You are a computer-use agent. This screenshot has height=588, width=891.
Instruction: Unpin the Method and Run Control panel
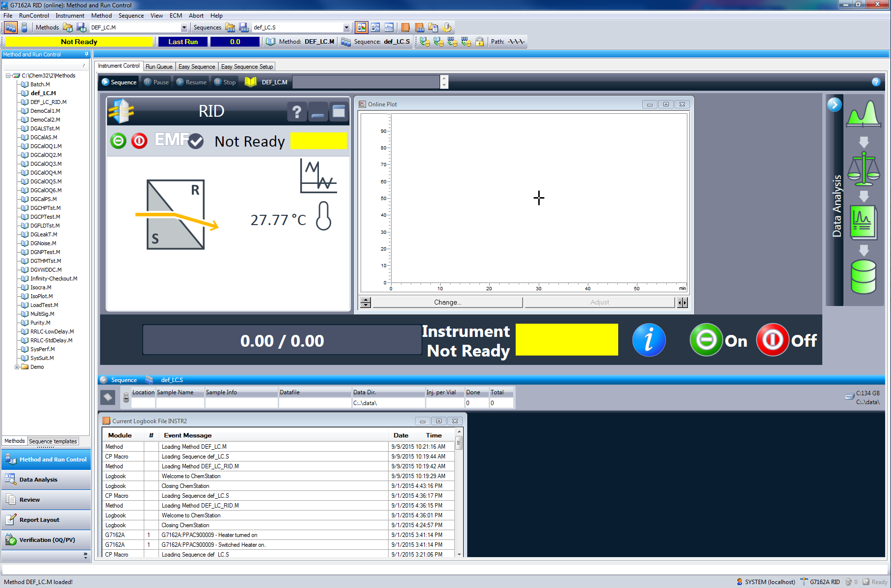tap(86, 54)
